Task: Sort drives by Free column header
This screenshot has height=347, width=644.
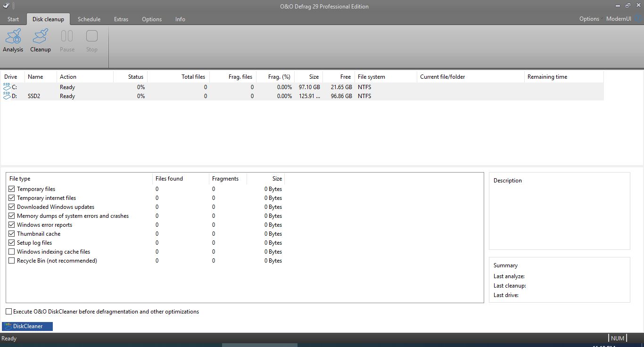Action: click(339, 77)
